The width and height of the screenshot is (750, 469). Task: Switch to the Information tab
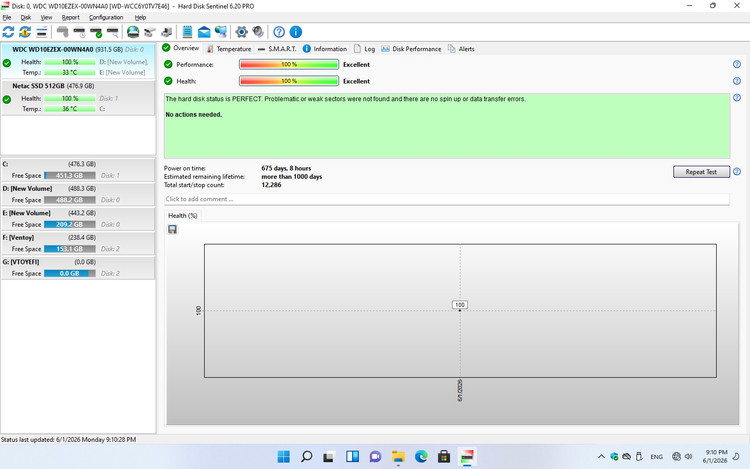tap(325, 49)
